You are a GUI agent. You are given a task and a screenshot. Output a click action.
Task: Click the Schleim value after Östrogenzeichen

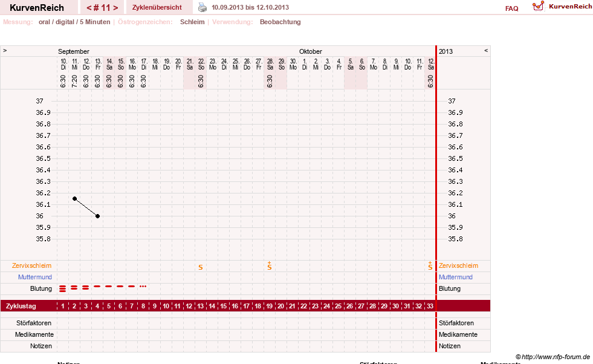click(x=192, y=22)
